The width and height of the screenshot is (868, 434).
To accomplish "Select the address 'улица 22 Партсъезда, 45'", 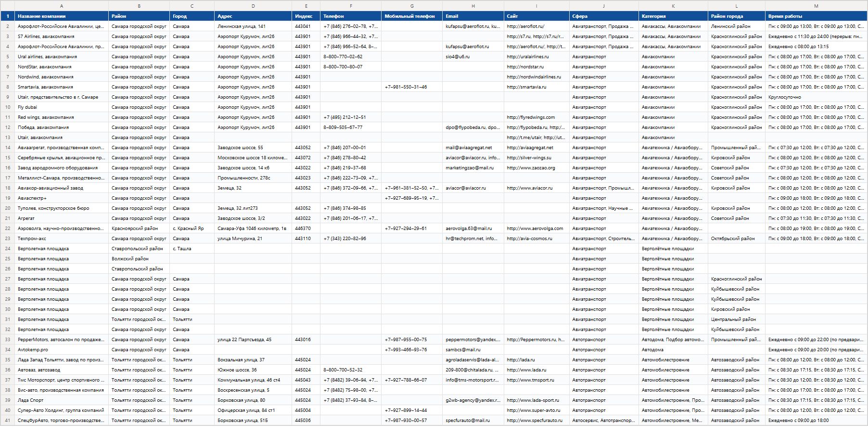I will (x=253, y=340).
